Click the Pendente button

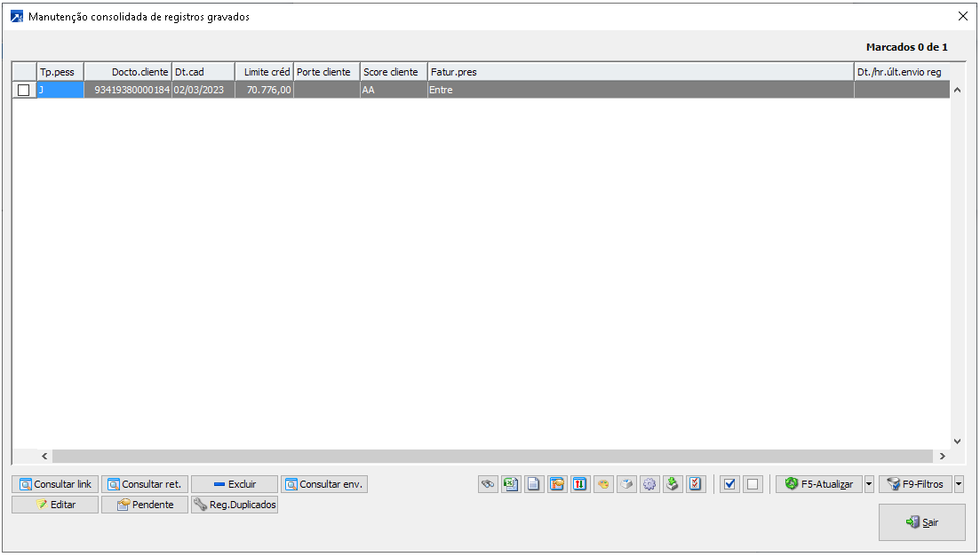145,505
